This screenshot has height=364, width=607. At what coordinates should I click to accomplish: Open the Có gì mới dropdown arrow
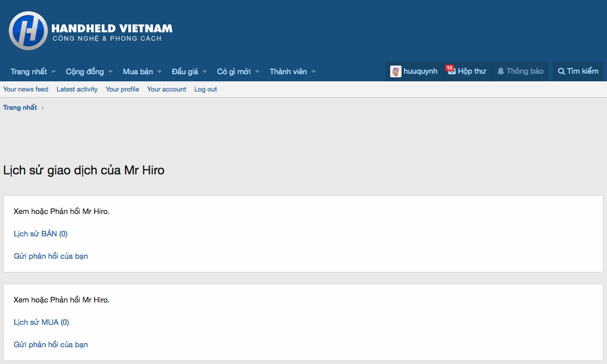click(257, 72)
